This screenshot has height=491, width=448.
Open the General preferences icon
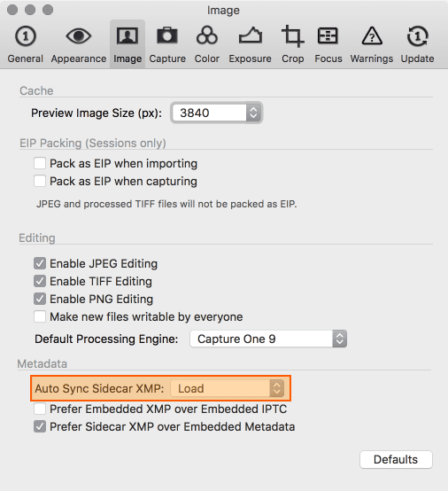point(26,36)
